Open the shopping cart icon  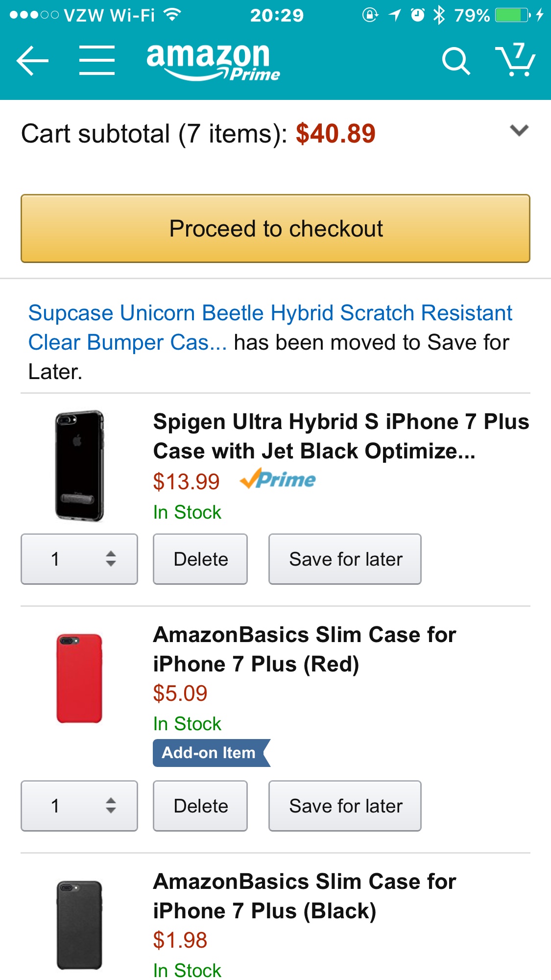tap(515, 60)
